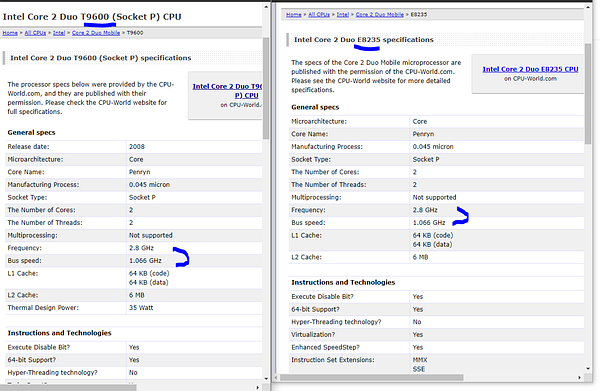Viewport: 600px width, 391px height.
Task: Click the right scroll arrow in T9600 window
Action: [258, 388]
